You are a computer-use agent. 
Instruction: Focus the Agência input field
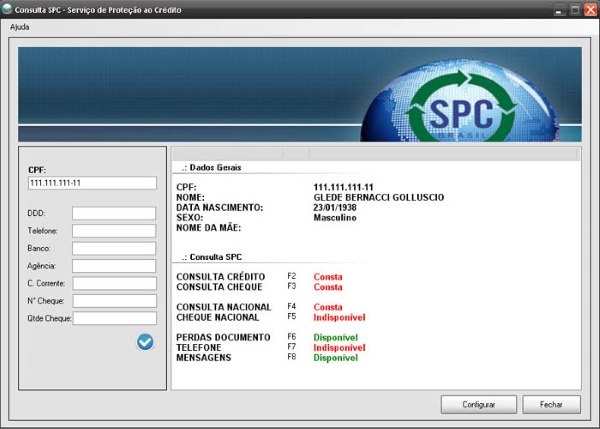point(114,266)
